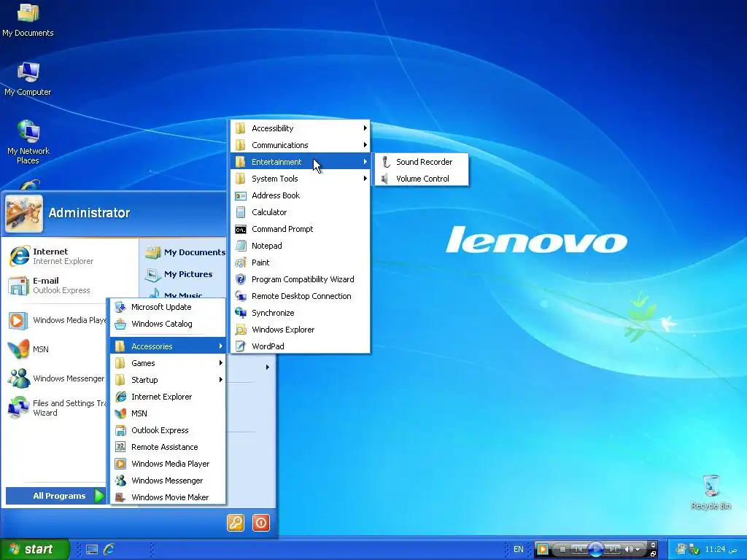Open Remote Assistance from All Programs
The image size is (747, 560).
pos(168,447)
